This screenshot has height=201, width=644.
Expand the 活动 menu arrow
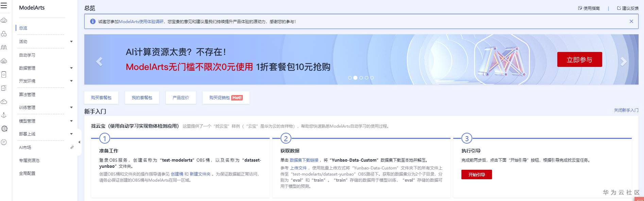point(71,42)
